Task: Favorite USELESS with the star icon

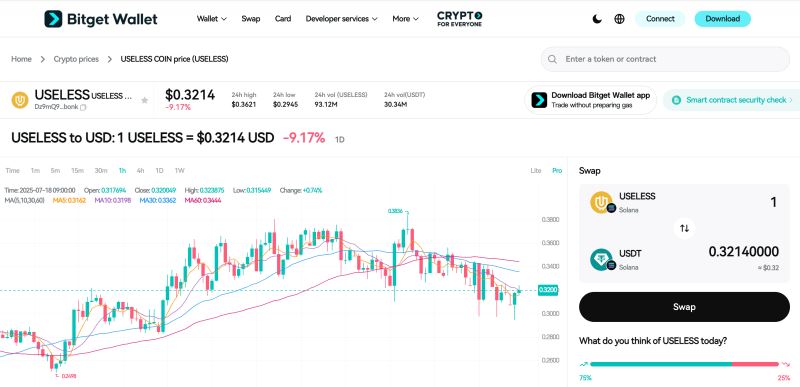Action: coord(144,100)
